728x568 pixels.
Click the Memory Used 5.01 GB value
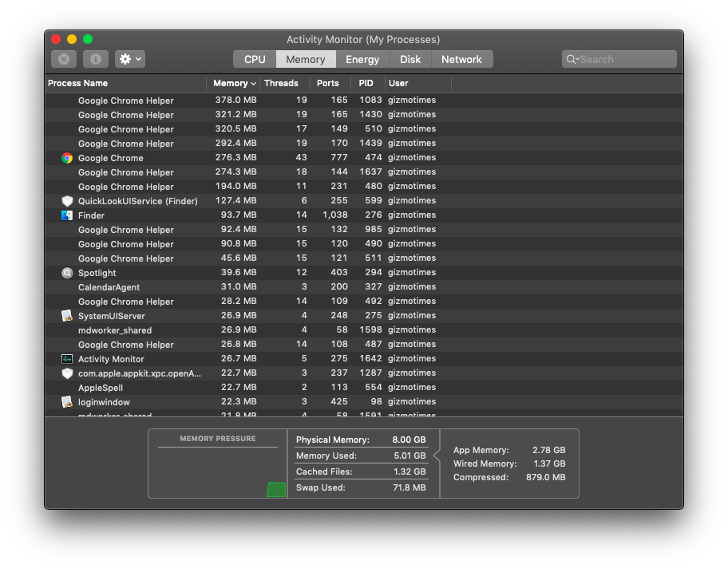(409, 456)
